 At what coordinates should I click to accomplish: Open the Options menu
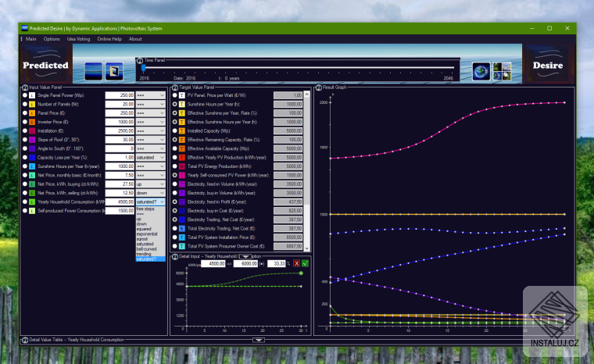[x=52, y=39]
